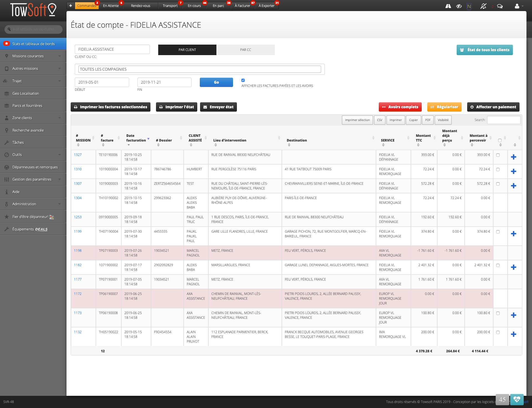The width and height of the screenshot is (532, 408).
Task: Tick the select-all checkbox in table header
Action: coord(500,140)
